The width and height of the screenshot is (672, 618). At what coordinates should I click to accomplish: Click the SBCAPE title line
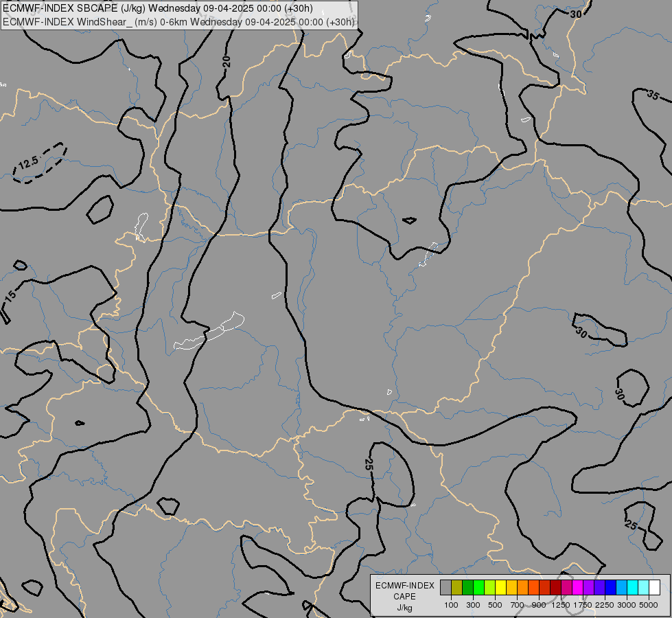click(x=158, y=8)
